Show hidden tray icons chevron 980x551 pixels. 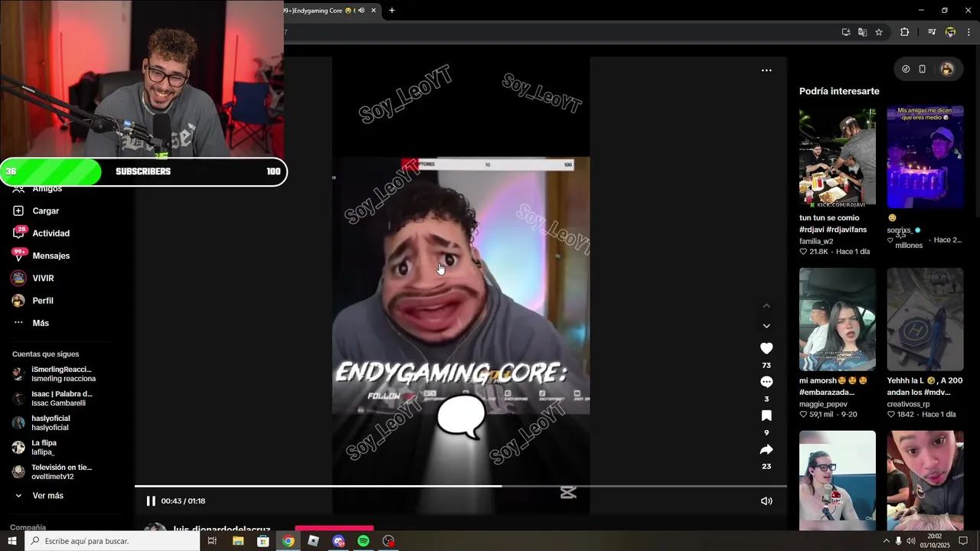coord(886,541)
